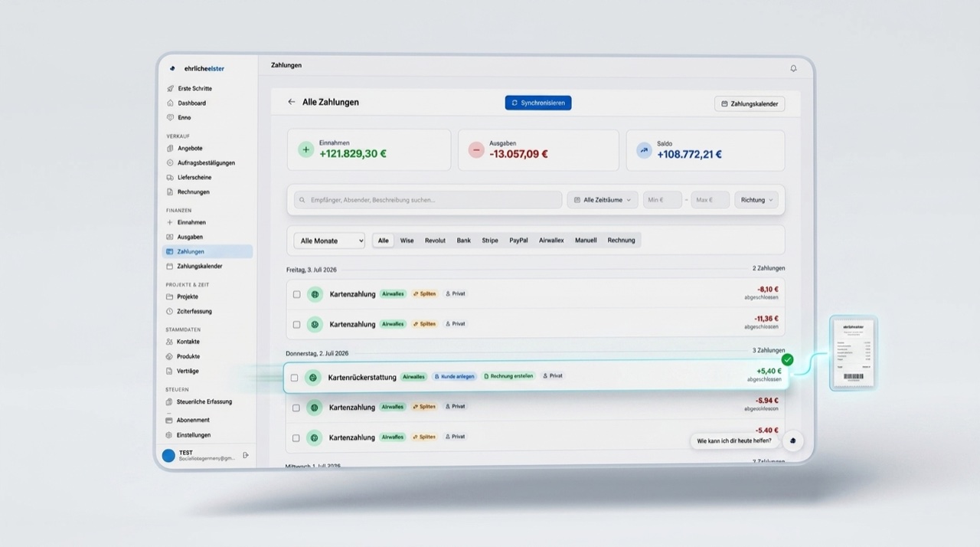Click the folder icon for Projekte
Image resolution: width=980 pixels, height=547 pixels.
pos(170,296)
